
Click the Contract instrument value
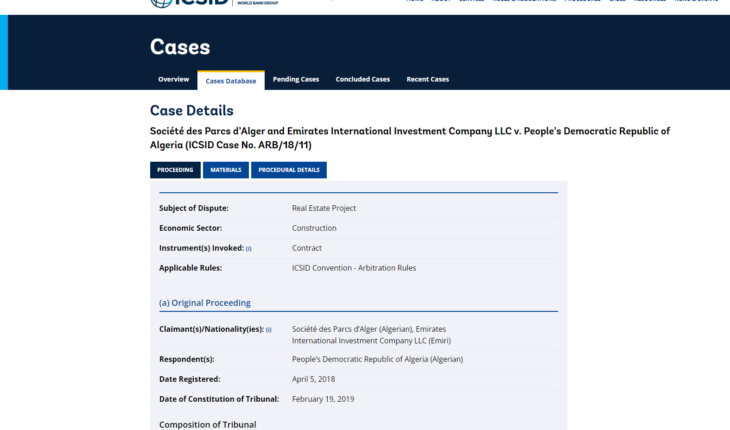coord(307,248)
